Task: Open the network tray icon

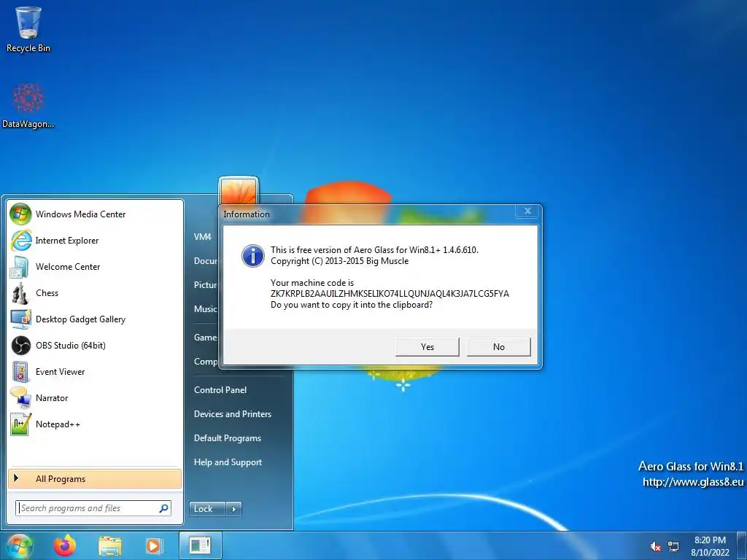Action: tap(673, 546)
